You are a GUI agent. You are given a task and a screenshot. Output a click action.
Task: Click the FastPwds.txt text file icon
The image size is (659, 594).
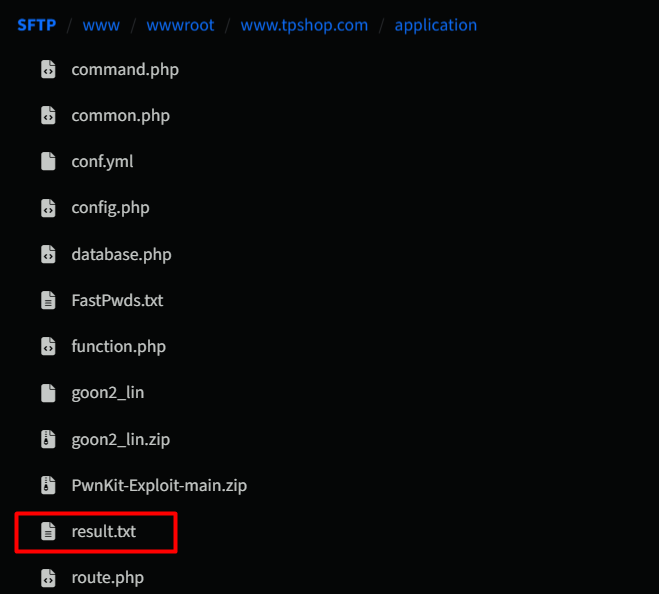coord(47,301)
